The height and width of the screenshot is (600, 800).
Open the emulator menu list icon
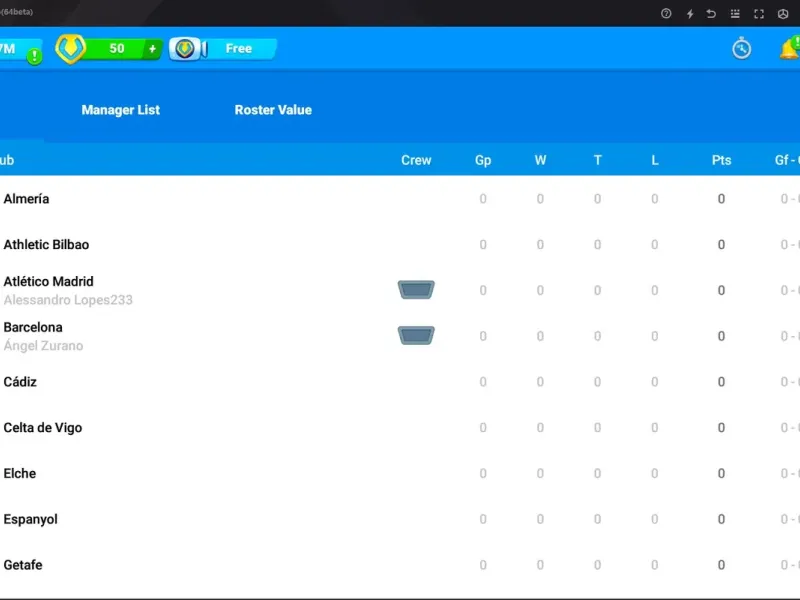735,14
